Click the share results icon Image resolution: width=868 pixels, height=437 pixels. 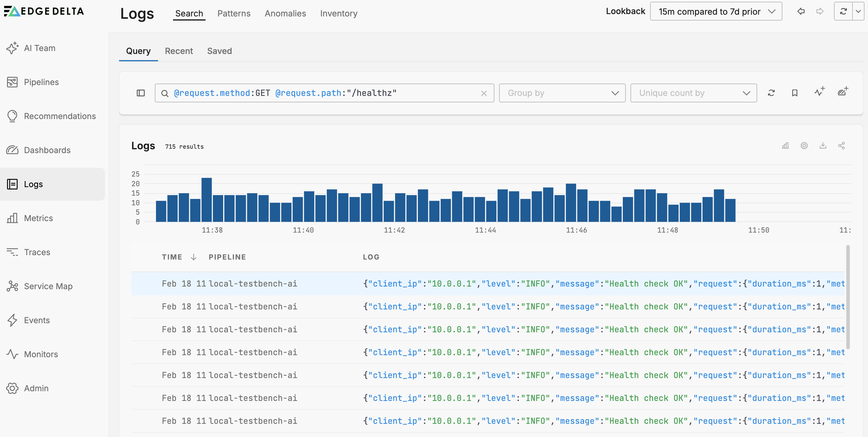click(841, 145)
